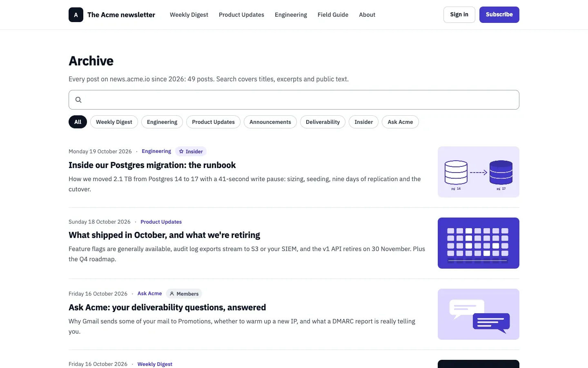Select the All filter chip

[78, 122]
